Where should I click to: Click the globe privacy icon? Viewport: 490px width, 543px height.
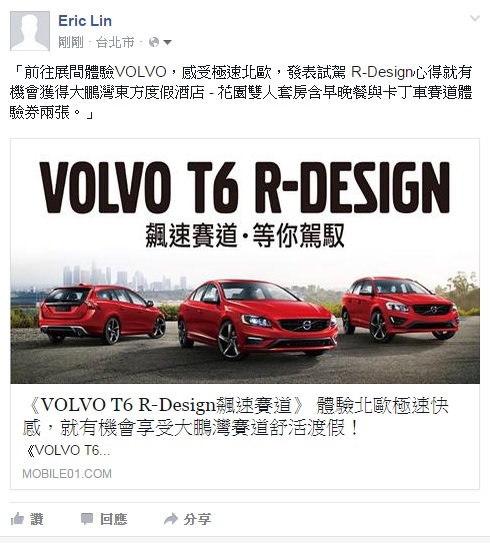pos(154,42)
